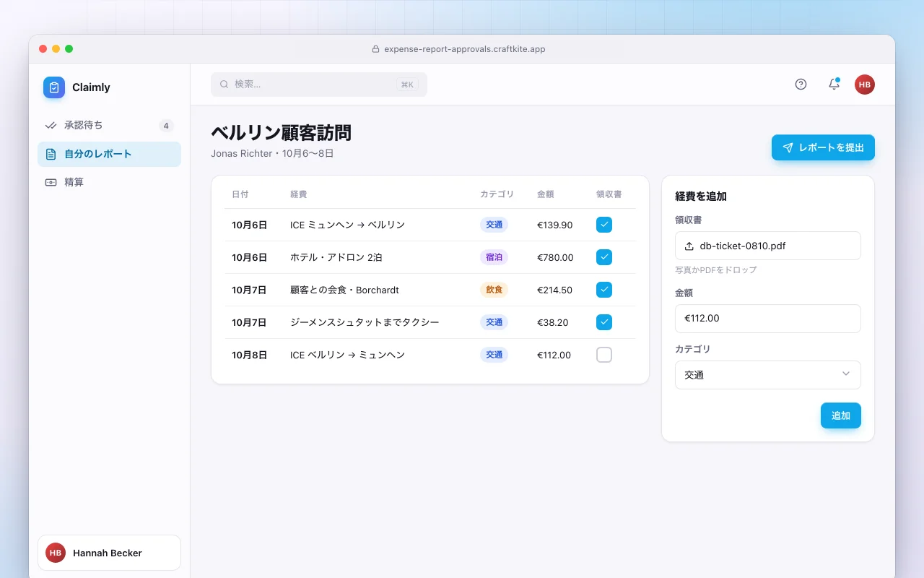The height and width of the screenshot is (578, 924).
Task: Click the 金額 field showing €112.00
Action: tap(768, 319)
